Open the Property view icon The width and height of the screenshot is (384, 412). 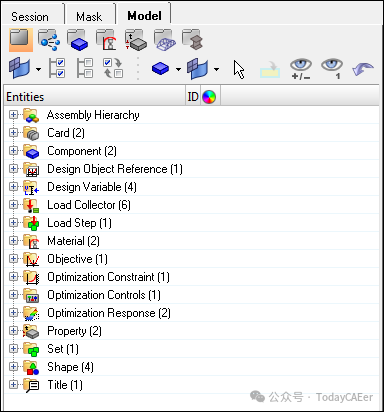[135, 40]
